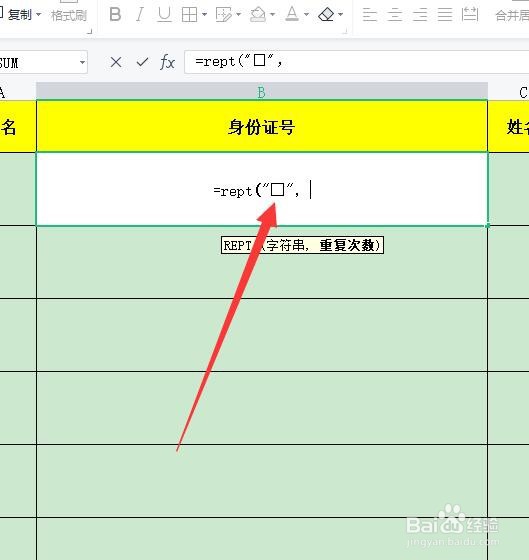Select column B header
The image size is (529, 560).
tap(262, 92)
